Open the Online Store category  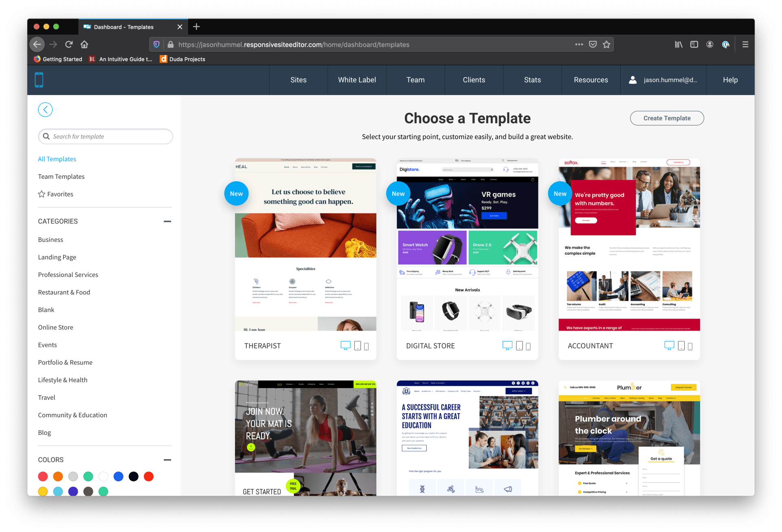tap(55, 327)
